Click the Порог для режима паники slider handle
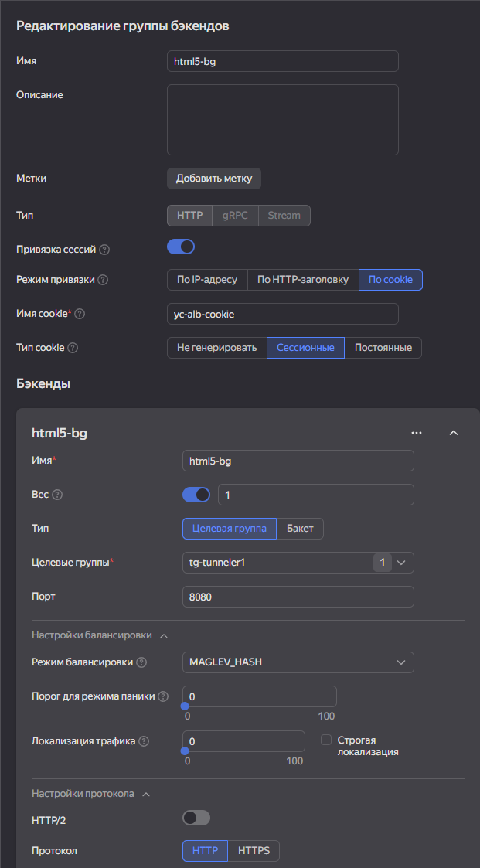The height and width of the screenshot is (868, 480). [185, 706]
